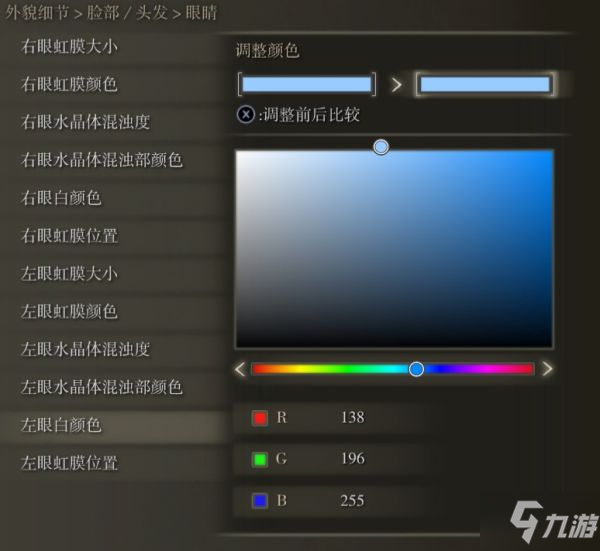Select the original color preview swatch
This screenshot has width=600, height=551.
pos(307,84)
